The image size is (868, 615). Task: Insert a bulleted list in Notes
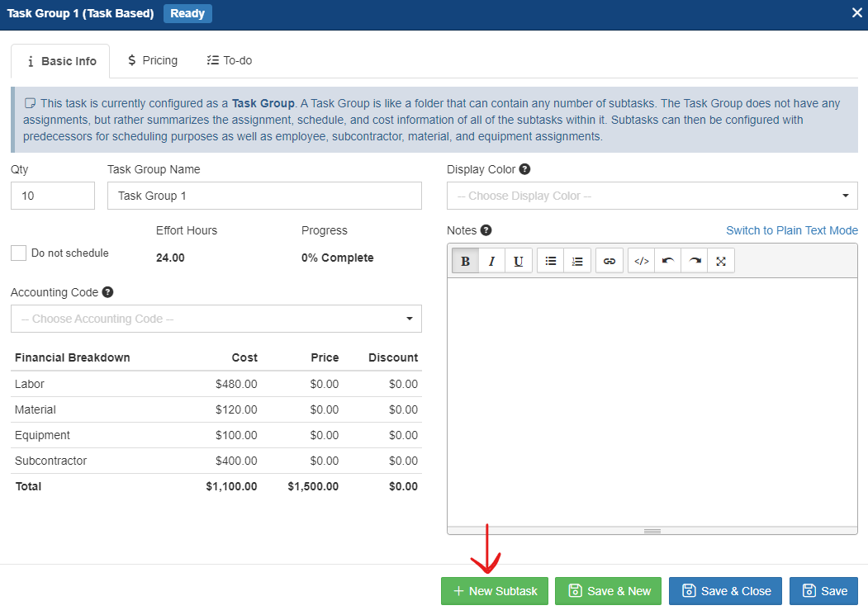point(551,261)
